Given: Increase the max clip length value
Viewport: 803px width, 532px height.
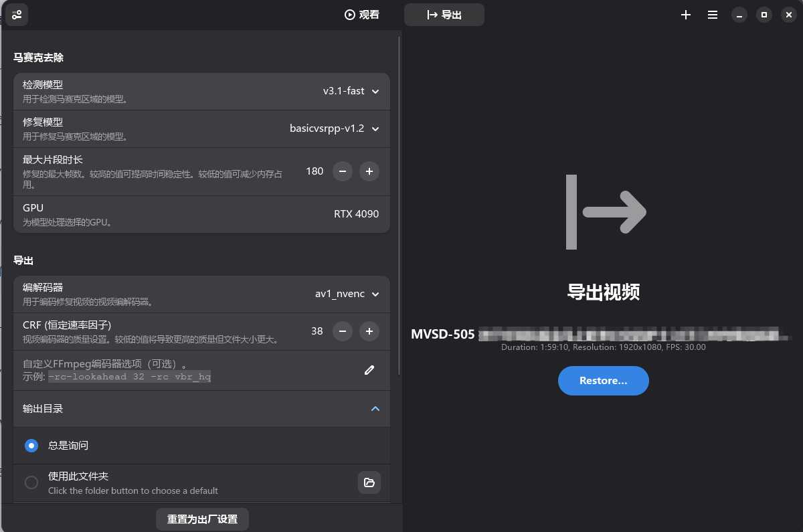Looking at the screenshot, I should click(369, 171).
